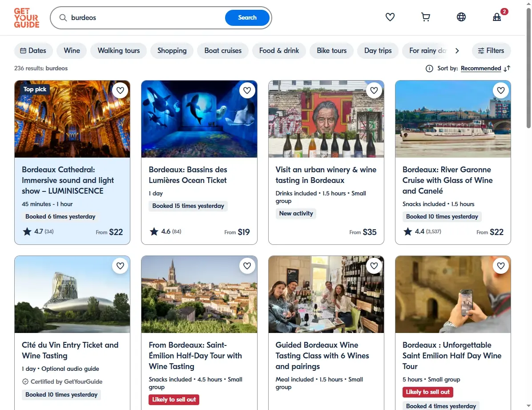Open the shopping cart icon
532x410 pixels.
tap(425, 17)
